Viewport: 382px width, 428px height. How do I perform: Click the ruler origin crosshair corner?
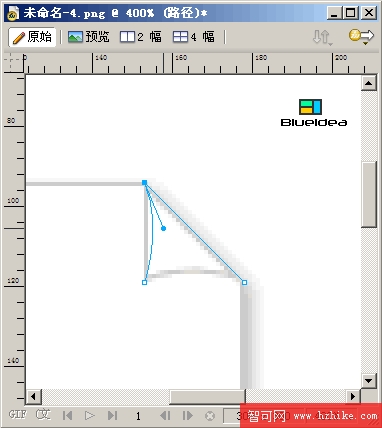pyautogui.click(x=14, y=62)
